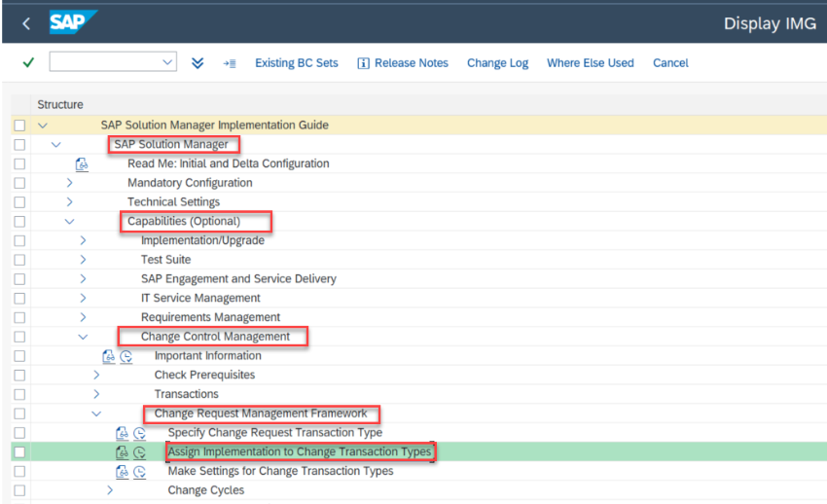Open documentation icon for Read Me row

pos(82,164)
